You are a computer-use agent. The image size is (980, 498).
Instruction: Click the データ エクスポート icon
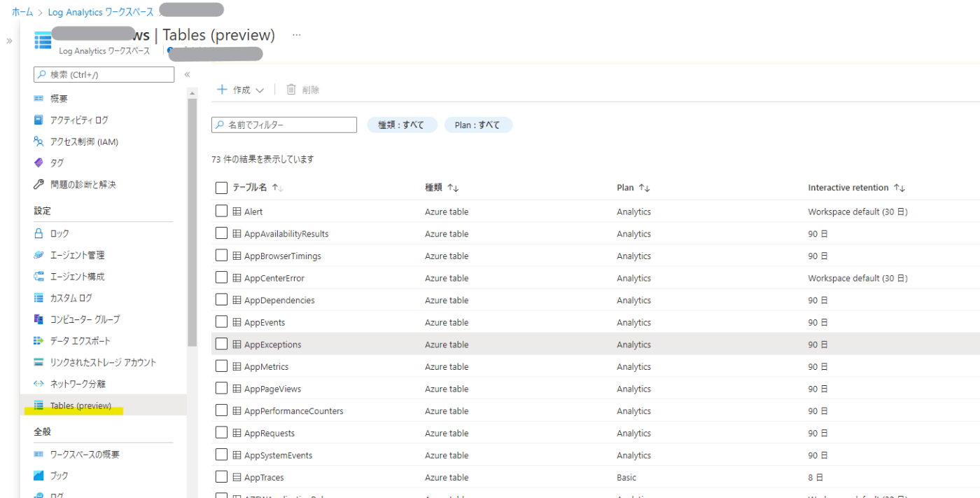coord(38,340)
